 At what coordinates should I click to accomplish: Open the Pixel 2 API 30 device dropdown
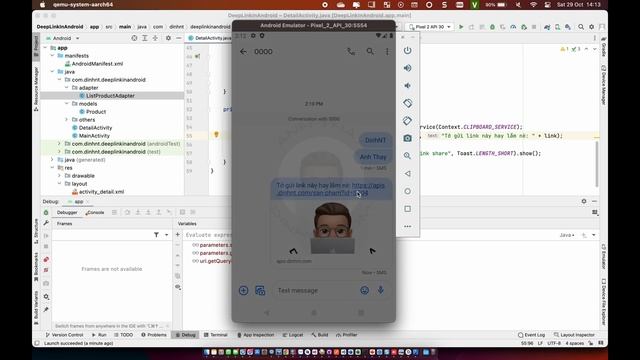[x=429, y=27]
